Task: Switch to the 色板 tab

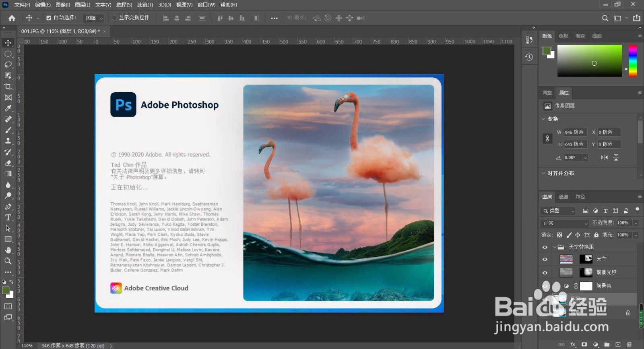Action: pos(563,36)
